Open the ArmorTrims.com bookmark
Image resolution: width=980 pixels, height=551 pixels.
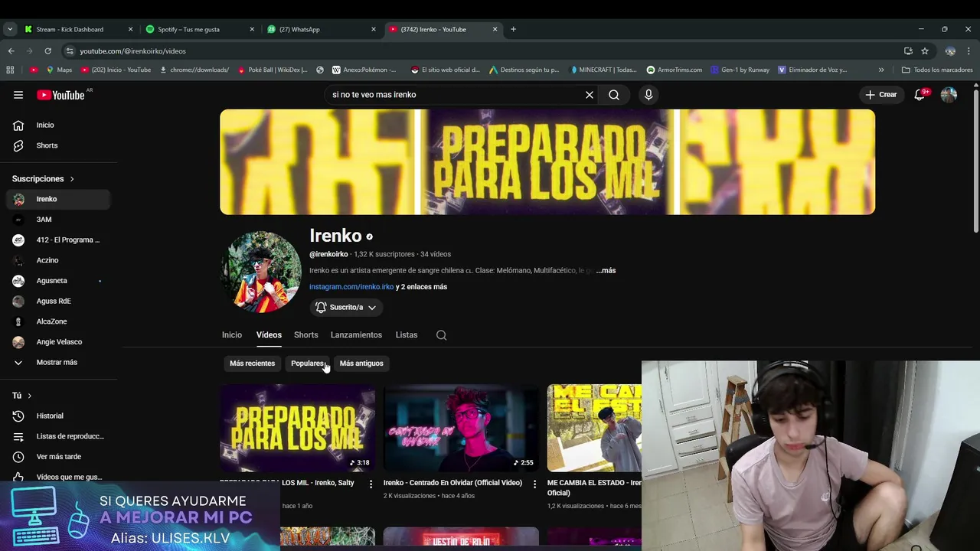click(x=674, y=70)
